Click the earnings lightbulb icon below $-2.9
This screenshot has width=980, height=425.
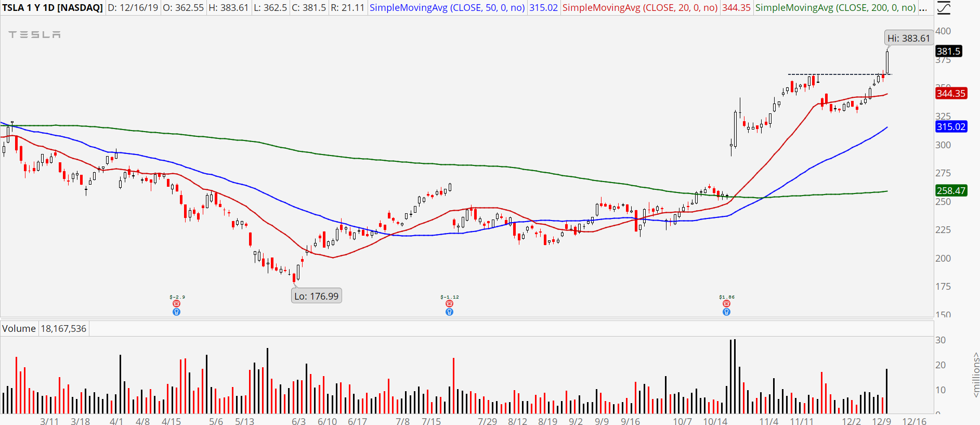click(176, 312)
